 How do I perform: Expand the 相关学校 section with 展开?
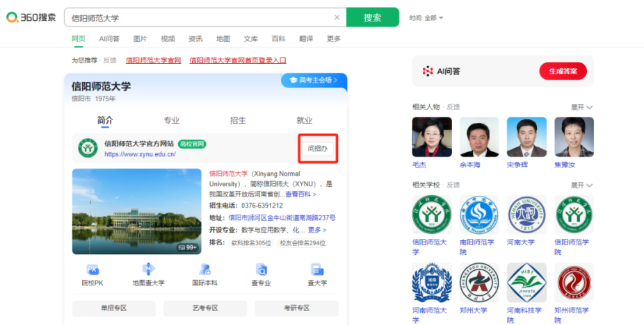(x=581, y=185)
